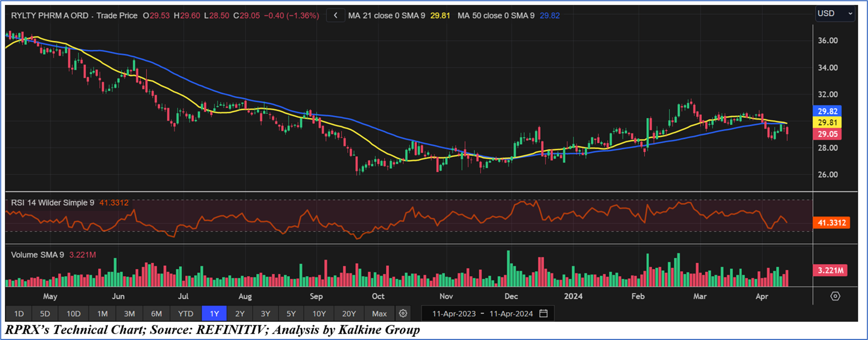Viewport: 868px width, 340px height.
Task: Click the orange 41.3312 RSI tag
Action: pyautogui.click(x=831, y=223)
